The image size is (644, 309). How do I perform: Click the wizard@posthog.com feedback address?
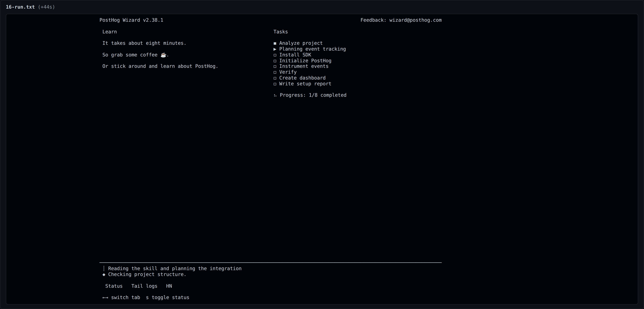point(415,20)
